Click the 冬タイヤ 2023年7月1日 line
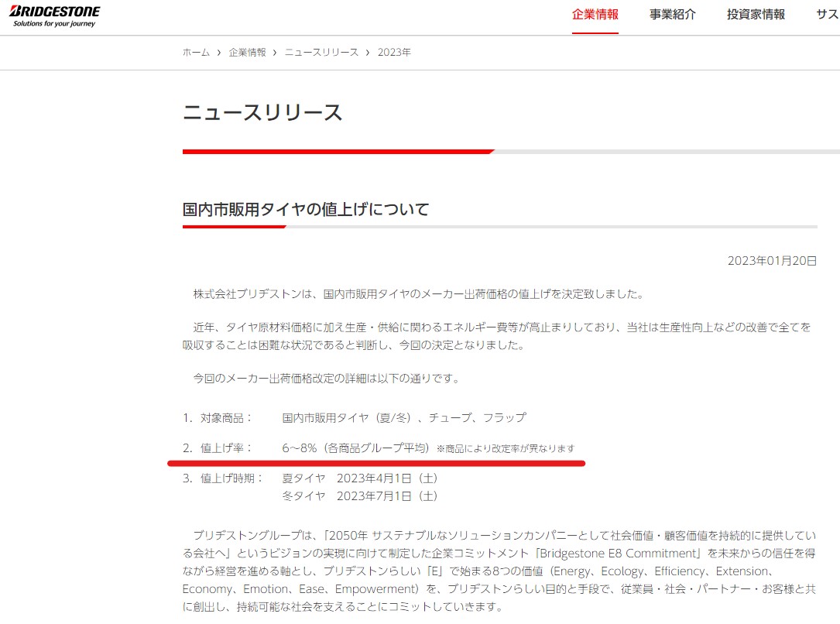Viewport: 840px width, 624px height. pos(360,496)
